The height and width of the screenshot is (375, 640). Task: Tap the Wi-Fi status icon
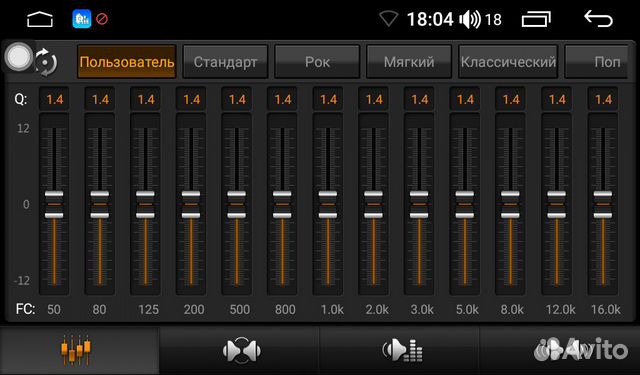point(388,19)
